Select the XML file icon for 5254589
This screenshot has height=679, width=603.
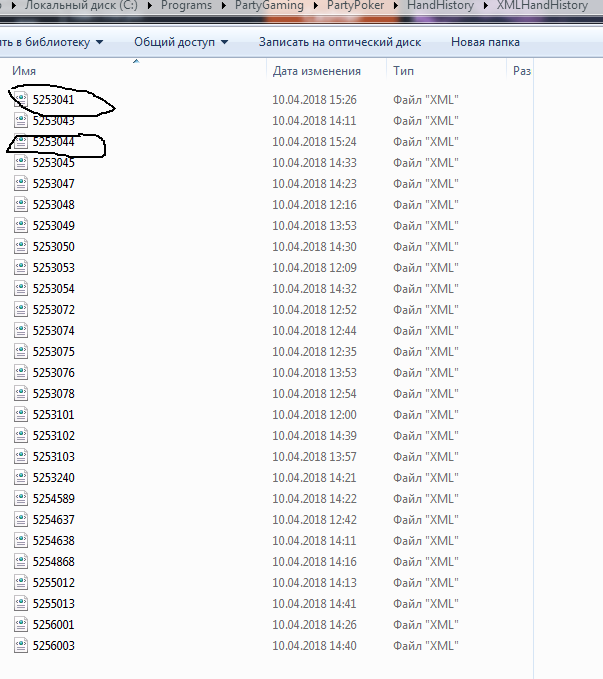(21, 498)
